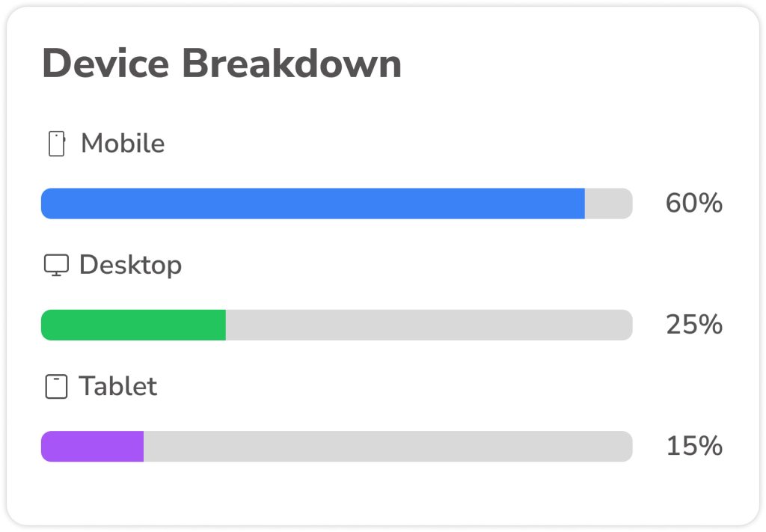Click the 25% Desktop percentage
The width and height of the screenshot is (766, 532).
click(x=693, y=325)
